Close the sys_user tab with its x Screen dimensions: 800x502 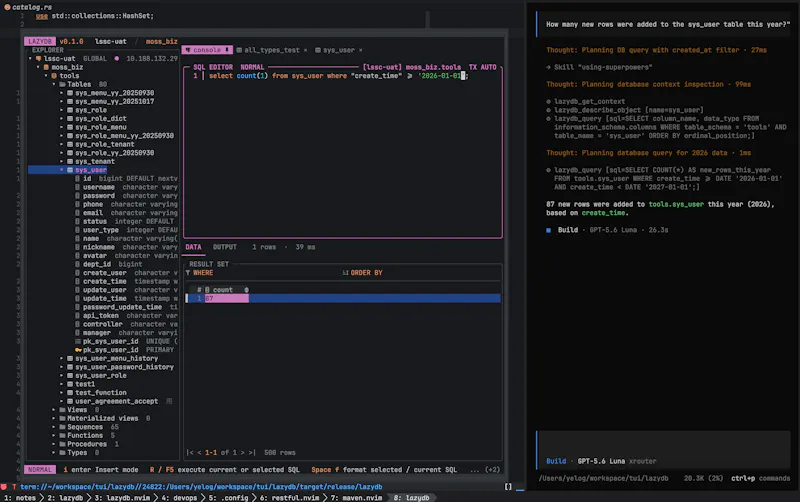coord(361,50)
